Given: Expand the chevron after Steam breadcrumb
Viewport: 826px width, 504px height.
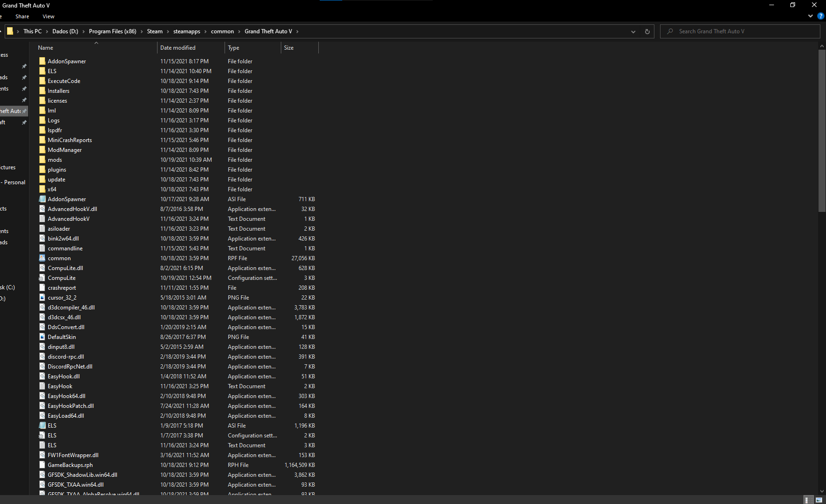Looking at the screenshot, I should (168, 31).
